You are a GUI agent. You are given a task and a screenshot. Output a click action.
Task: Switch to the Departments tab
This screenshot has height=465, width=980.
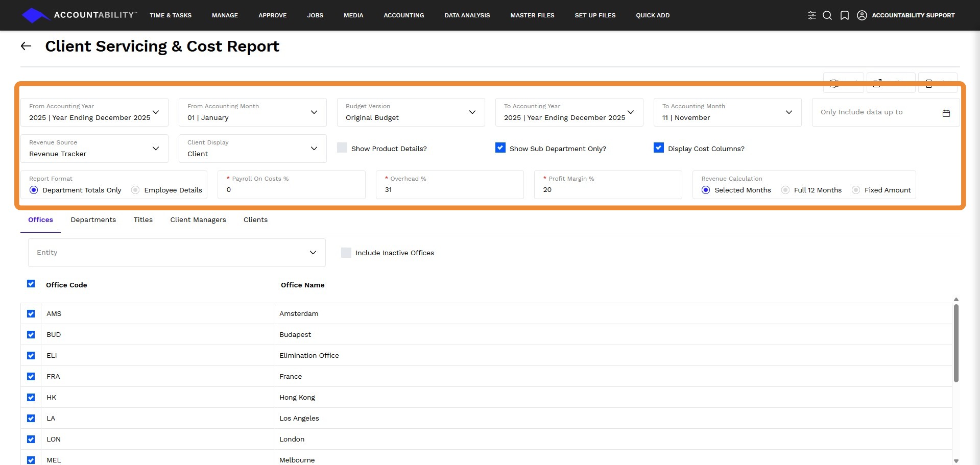[x=93, y=220]
